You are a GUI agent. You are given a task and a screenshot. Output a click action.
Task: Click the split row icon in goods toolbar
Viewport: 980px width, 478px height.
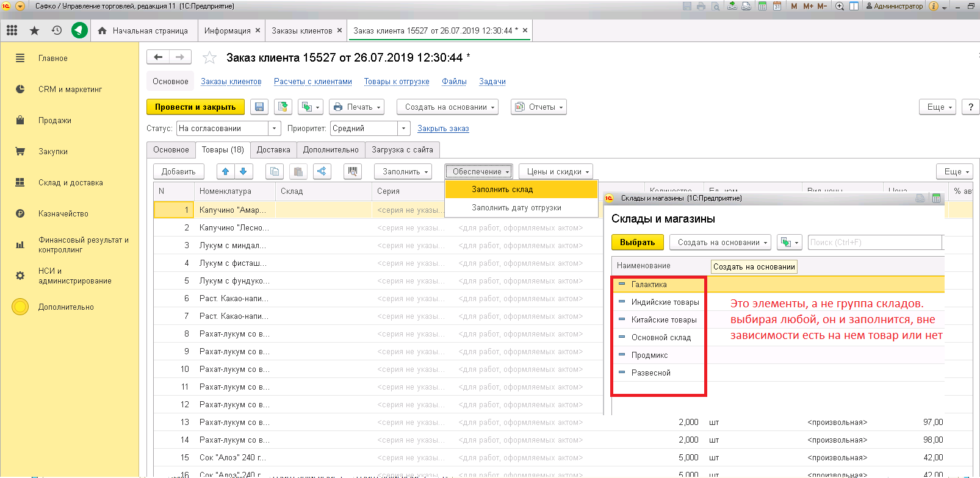322,172
